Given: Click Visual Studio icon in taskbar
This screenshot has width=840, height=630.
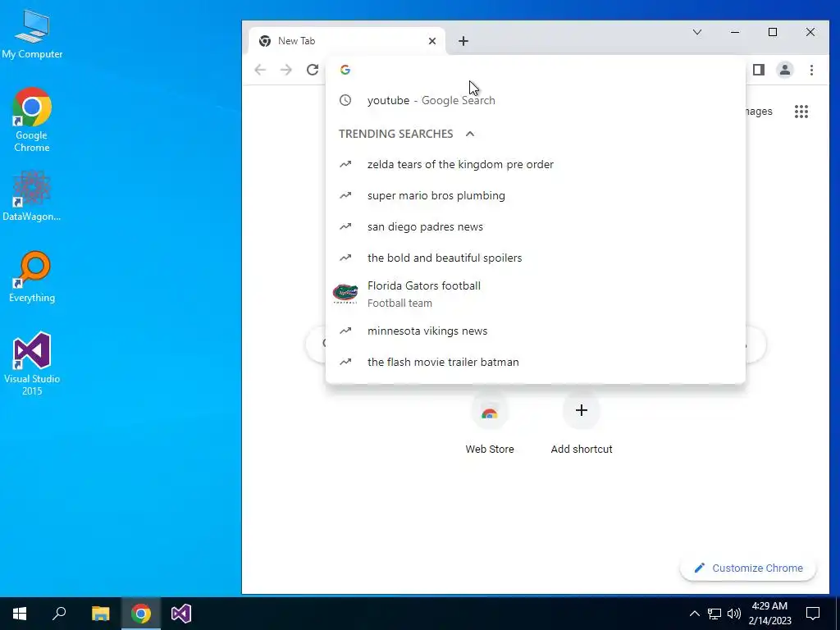Looking at the screenshot, I should 181,614.
